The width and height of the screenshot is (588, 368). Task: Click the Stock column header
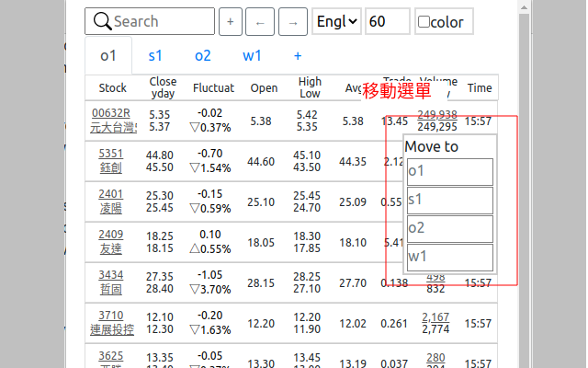point(112,88)
